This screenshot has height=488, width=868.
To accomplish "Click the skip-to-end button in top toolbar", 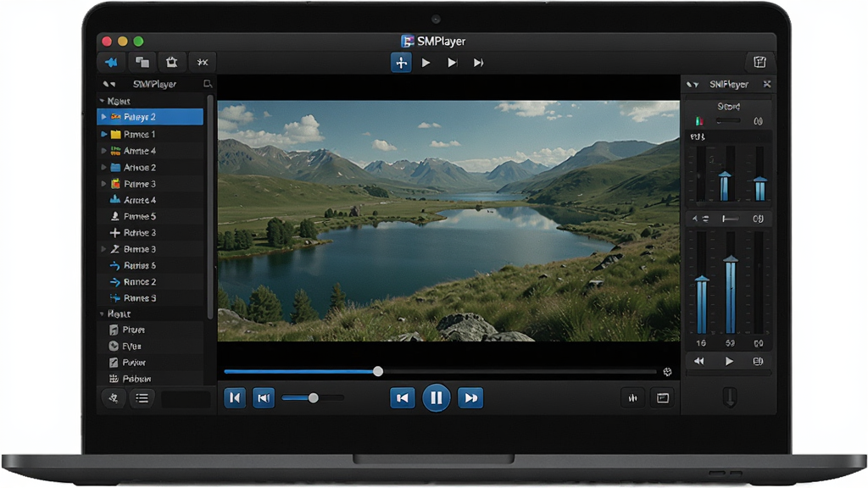I will (x=479, y=63).
